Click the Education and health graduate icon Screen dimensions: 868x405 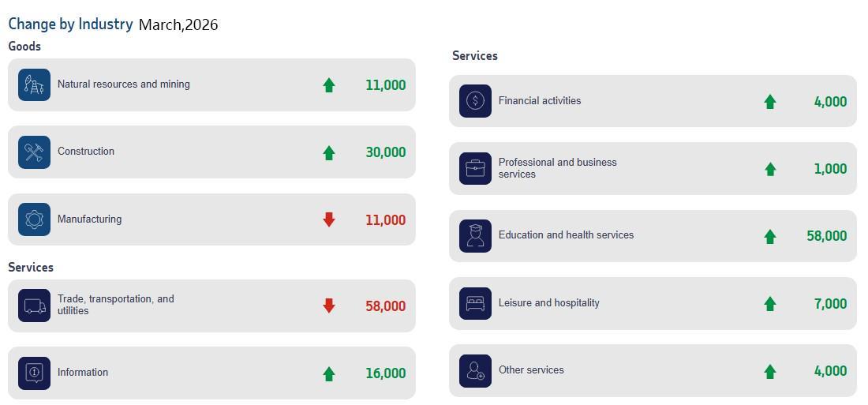pyautogui.click(x=475, y=236)
